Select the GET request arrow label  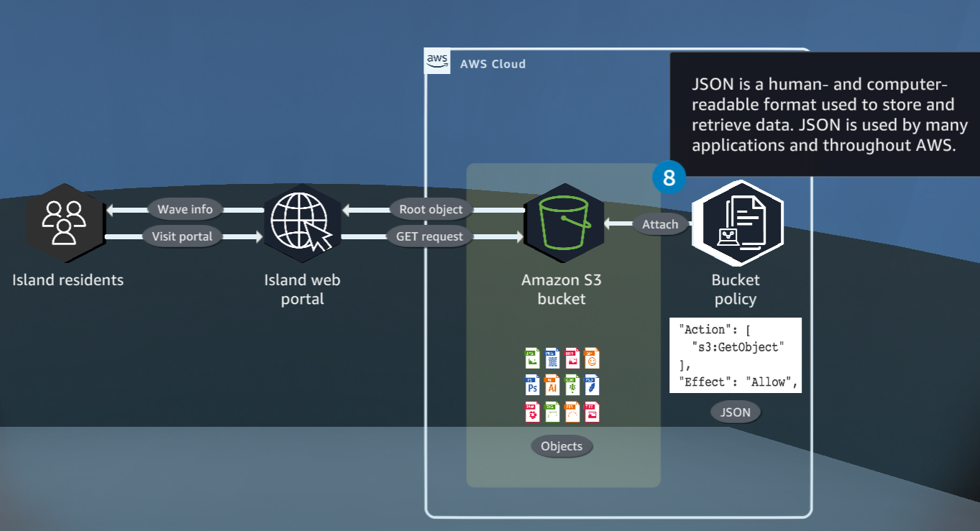click(429, 236)
